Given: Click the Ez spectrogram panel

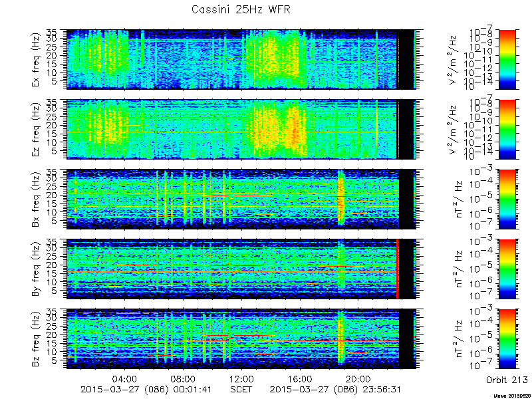Looking at the screenshot, I should pos(241,129).
